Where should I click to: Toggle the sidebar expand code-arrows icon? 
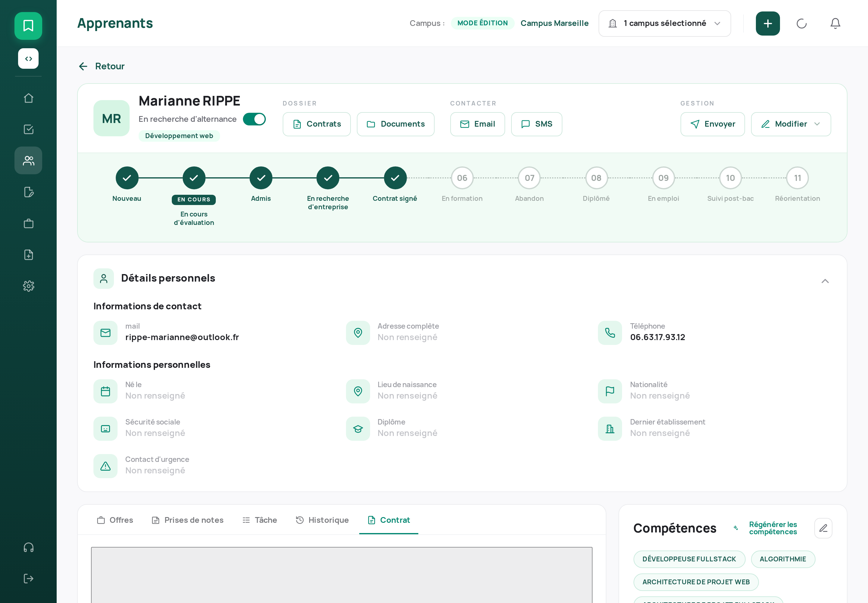28,58
